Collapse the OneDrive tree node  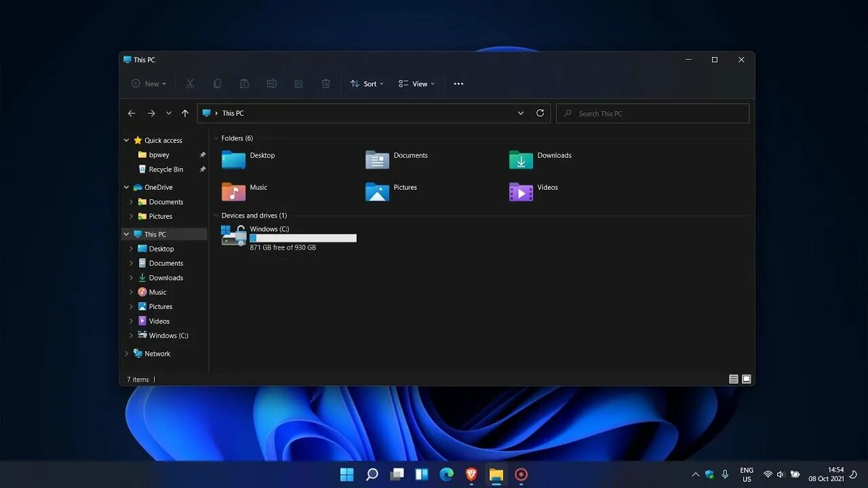point(126,187)
